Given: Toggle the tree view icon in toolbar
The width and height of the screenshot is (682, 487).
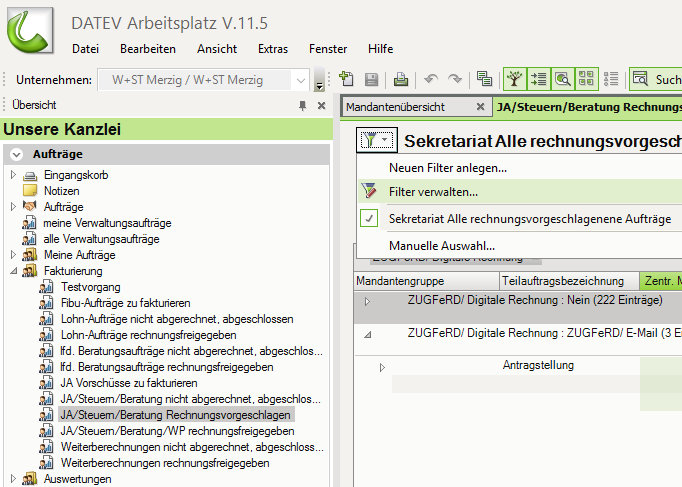Looking at the screenshot, I should 515,79.
